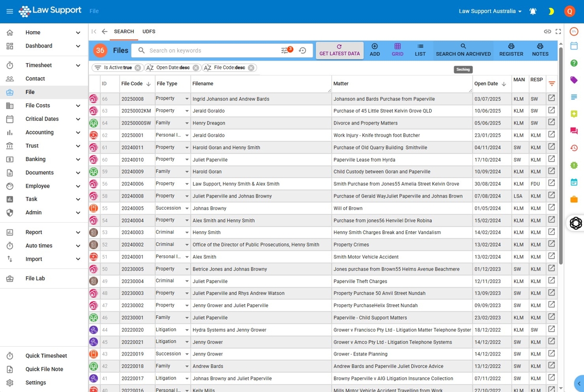Image resolution: width=584 pixels, height=392 pixels.
Task: Open search filter settings icon
Action: (x=285, y=51)
